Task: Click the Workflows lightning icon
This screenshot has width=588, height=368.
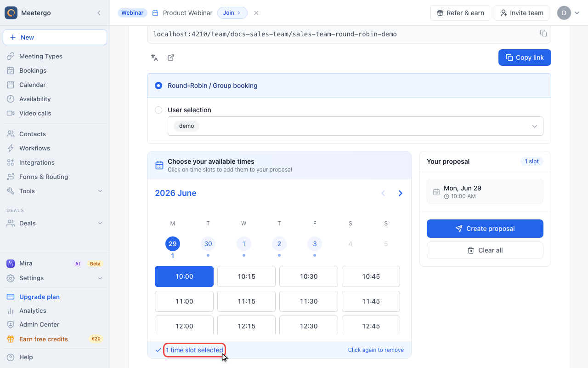Action: (11, 148)
